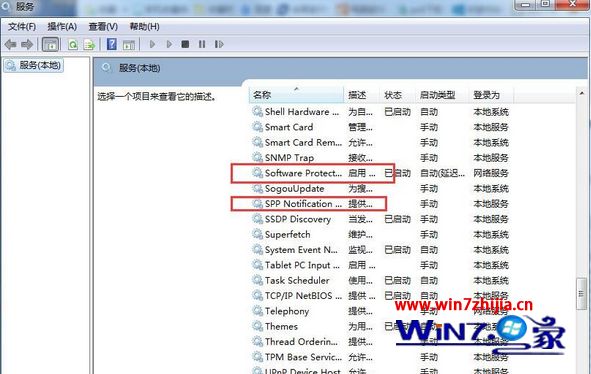Viewport: 591px width, 374px height.
Task: Select the Smart Card service
Action: [289, 127]
